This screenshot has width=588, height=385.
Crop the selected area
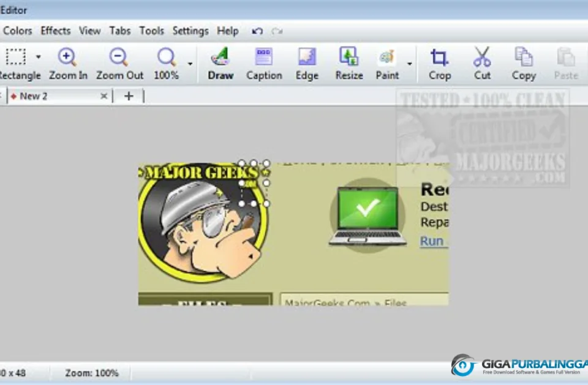[440, 64]
